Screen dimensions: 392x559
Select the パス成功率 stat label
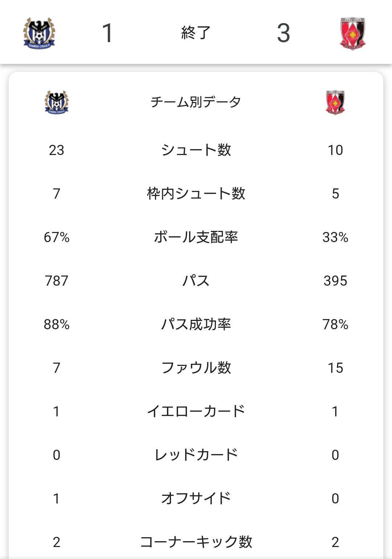(196, 324)
